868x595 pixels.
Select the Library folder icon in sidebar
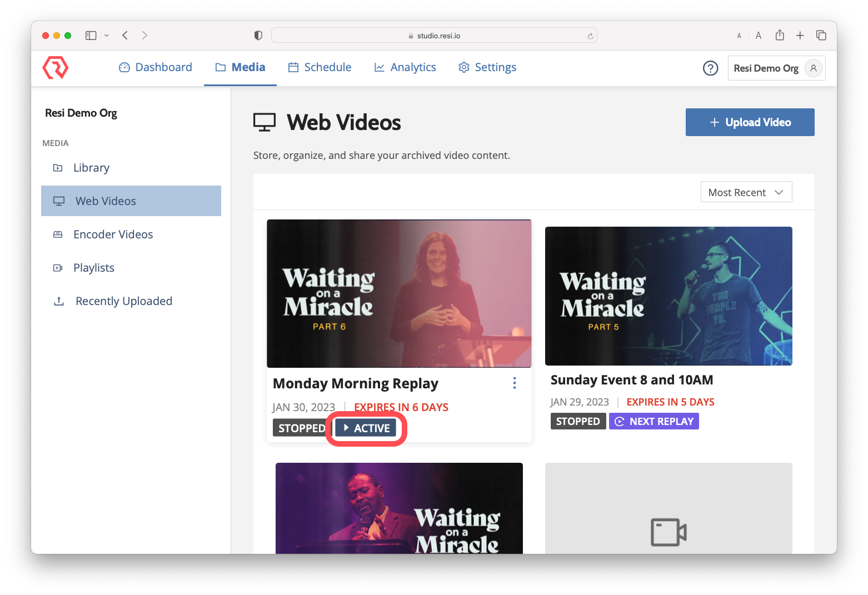click(58, 167)
